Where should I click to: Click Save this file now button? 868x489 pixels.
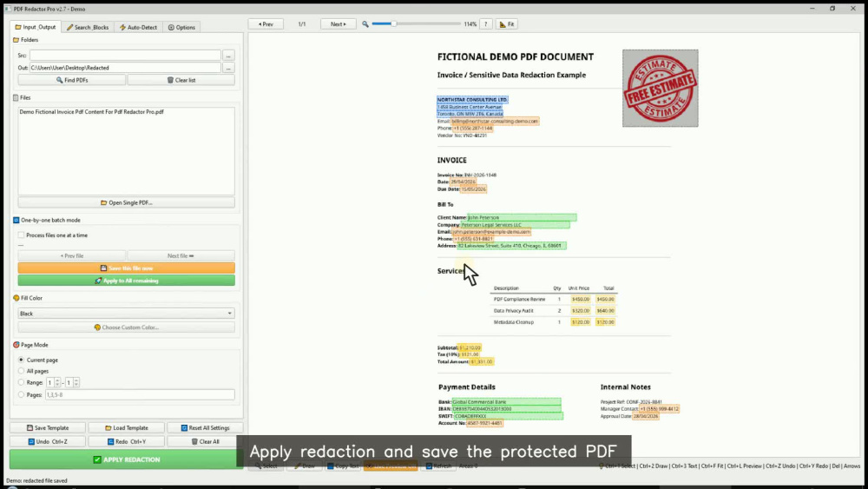tap(126, 268)
